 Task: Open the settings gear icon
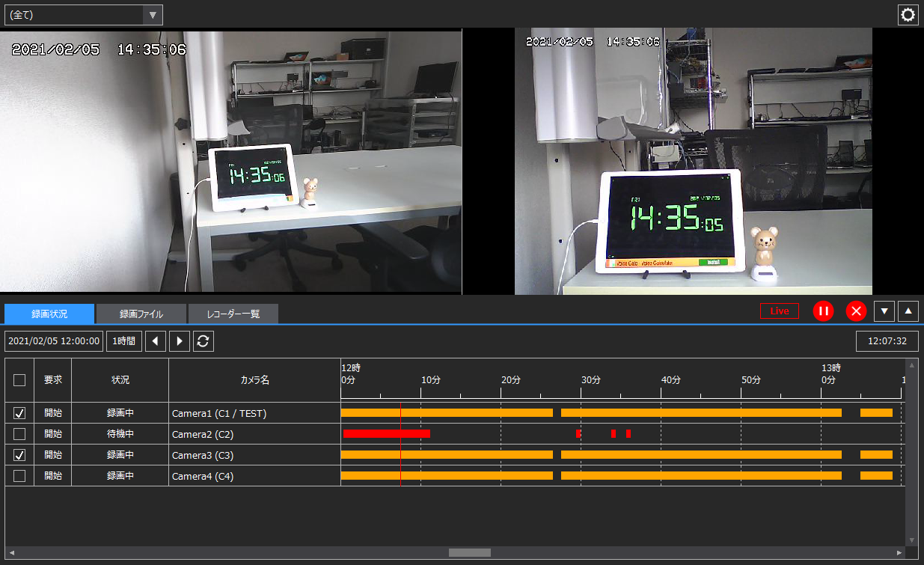coord(908,14)
